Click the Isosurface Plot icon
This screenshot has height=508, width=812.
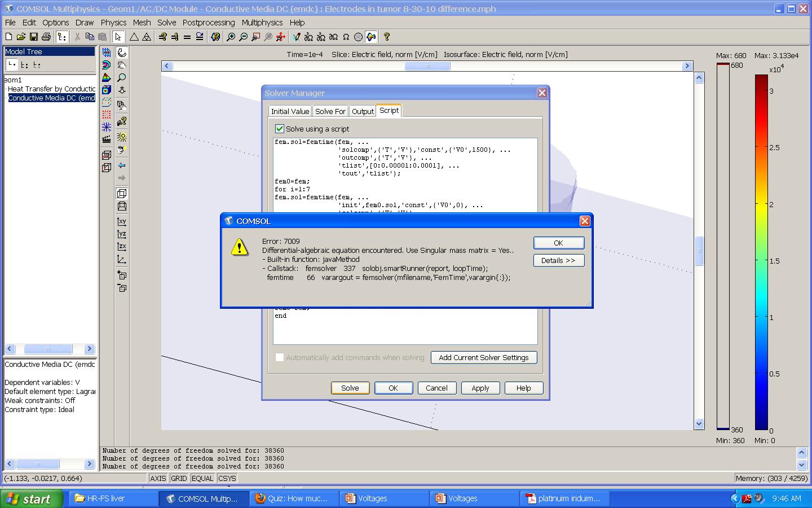(107, 65)
